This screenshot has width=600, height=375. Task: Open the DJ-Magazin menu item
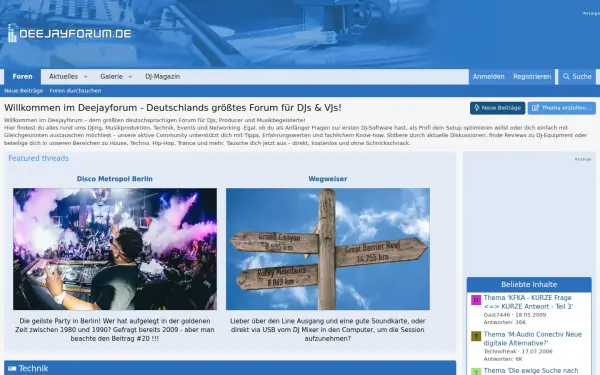[163, 77]
